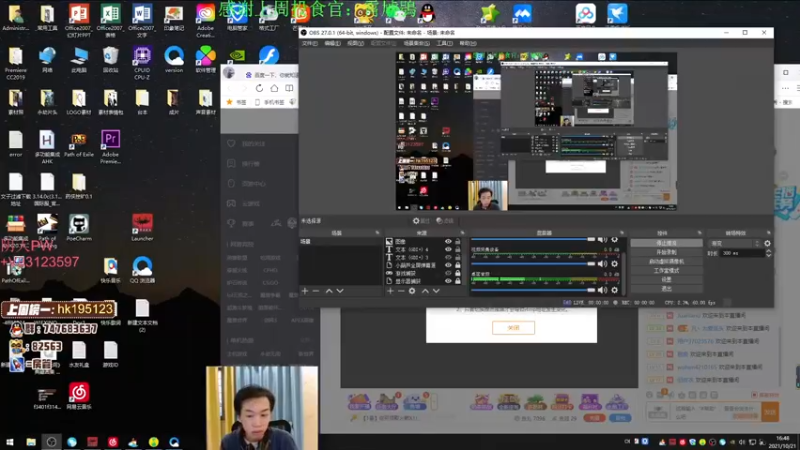Remove selected source with minus button

click(401, 291)
